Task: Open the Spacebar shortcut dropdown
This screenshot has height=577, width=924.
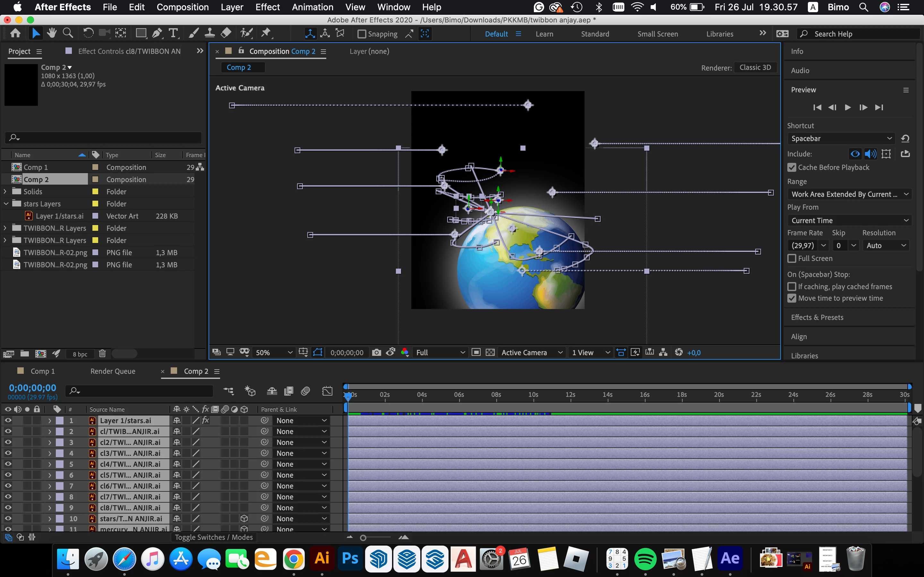Action: click(x=841, y=138)
